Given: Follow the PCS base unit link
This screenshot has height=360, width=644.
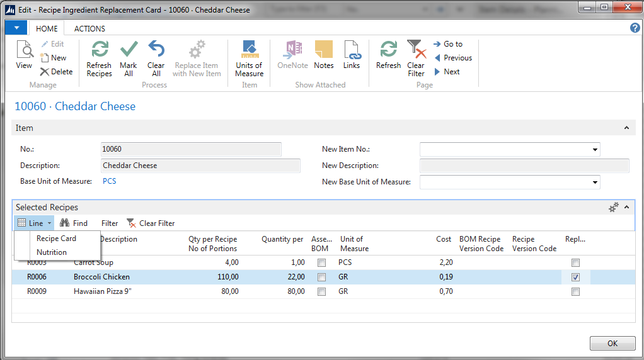Looking at the screenshot, I should point(109,181).
